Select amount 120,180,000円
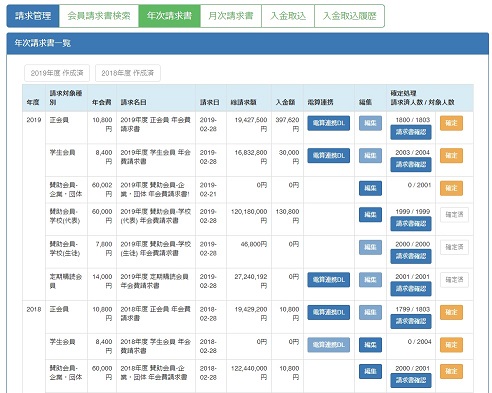The height and width of the screenshot is (393, 492). 249,216
